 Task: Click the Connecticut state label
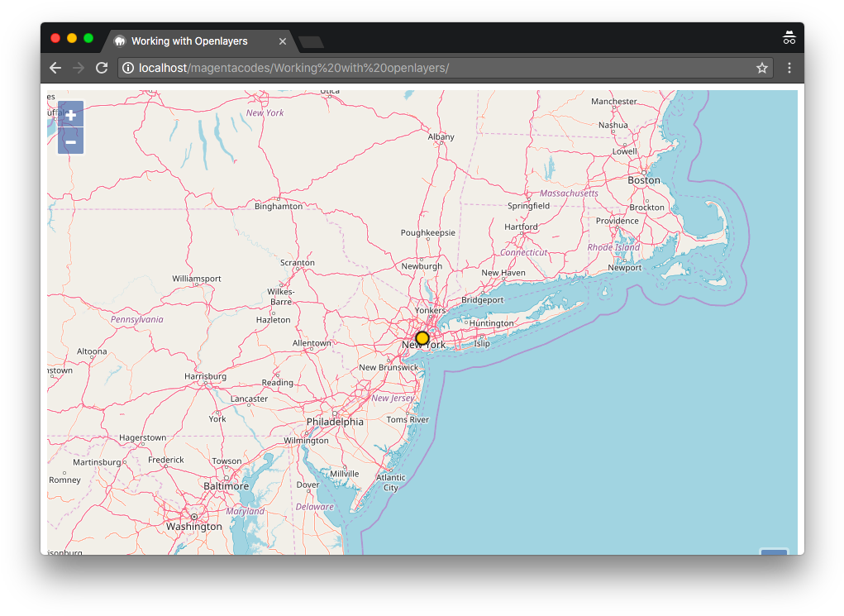(524, 252)
